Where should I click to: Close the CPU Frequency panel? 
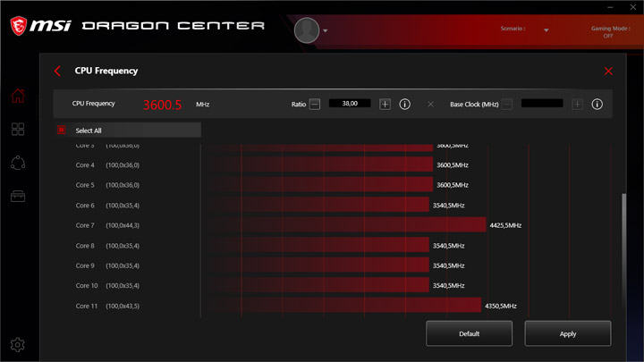pos(608,71)
